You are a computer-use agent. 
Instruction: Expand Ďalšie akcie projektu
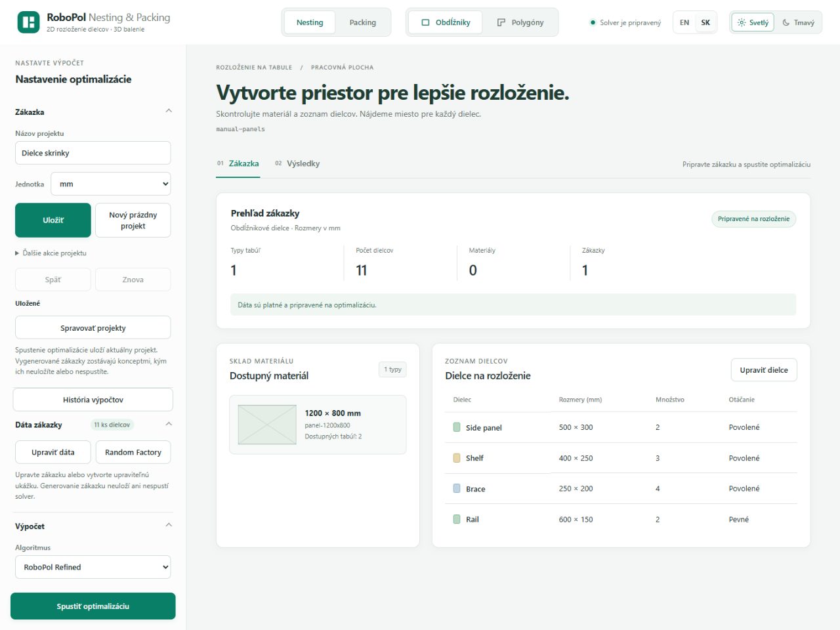tap(51, 253)
